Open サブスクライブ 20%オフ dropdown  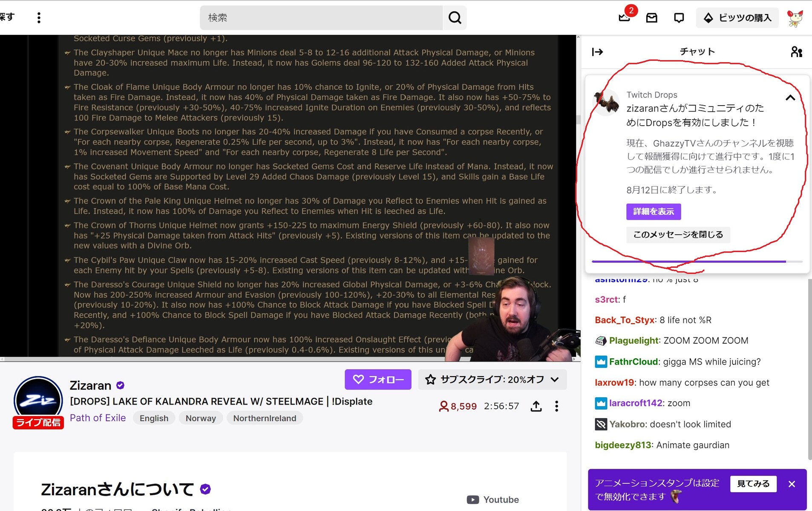pos(492,379)
